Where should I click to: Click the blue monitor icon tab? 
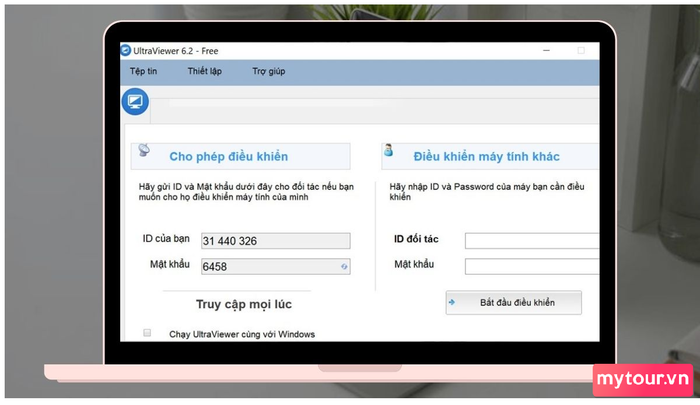tap(135, 102)
